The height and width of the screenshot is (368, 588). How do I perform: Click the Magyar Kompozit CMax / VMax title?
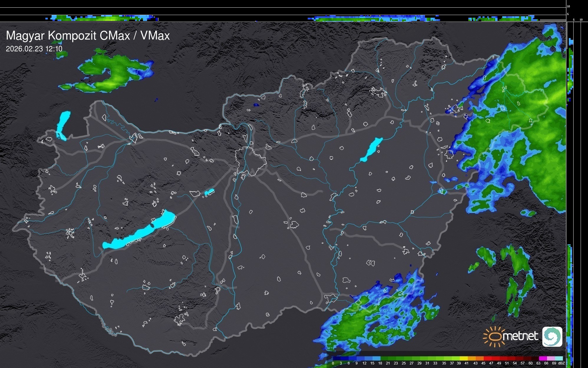pyautogui.click(x=88, y=36)
